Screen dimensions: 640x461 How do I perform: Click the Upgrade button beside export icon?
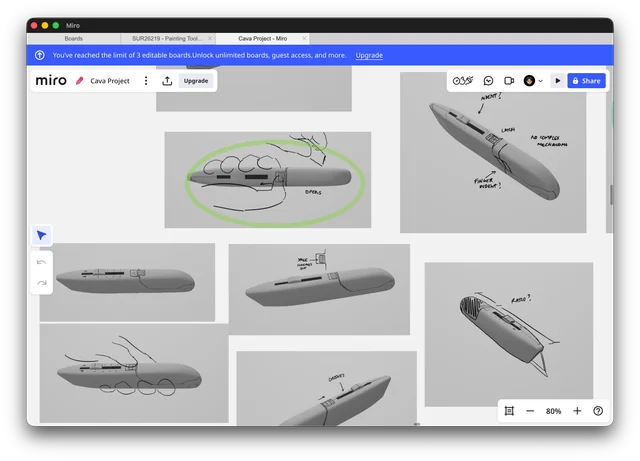(196, 81)
